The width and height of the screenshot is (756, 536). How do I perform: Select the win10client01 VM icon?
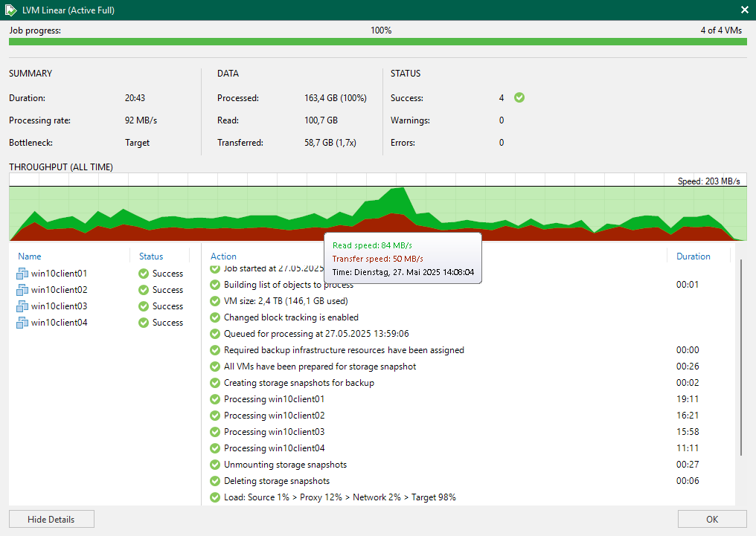click(22, 274)
